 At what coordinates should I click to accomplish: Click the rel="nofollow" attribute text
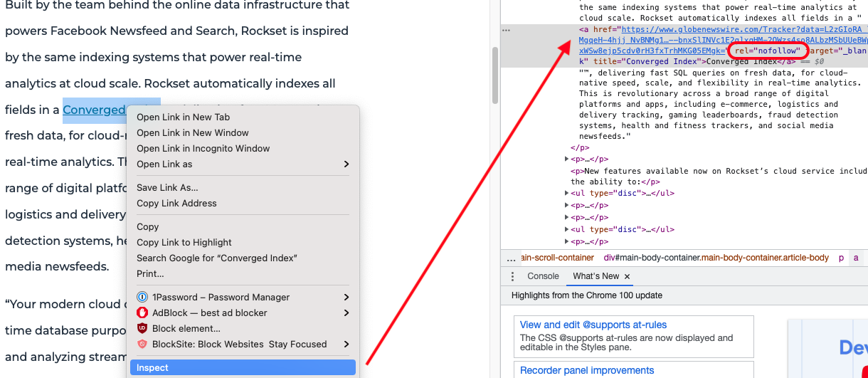click(768, 51)
